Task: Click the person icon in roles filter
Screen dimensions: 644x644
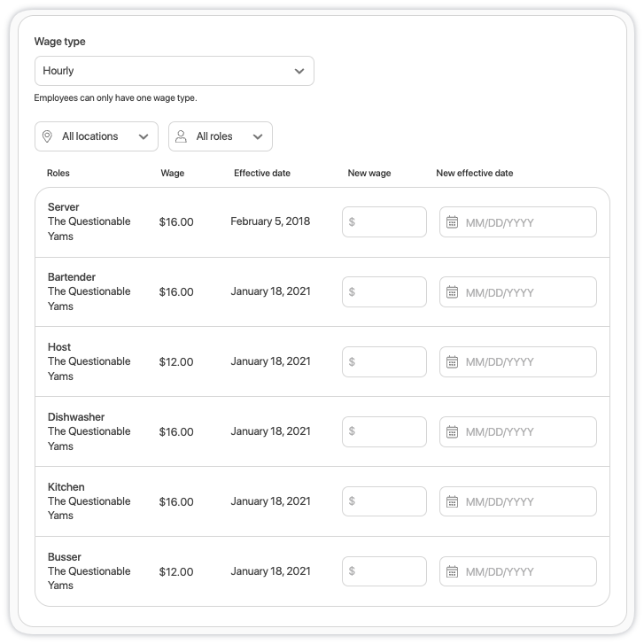Action: (181, 136)
